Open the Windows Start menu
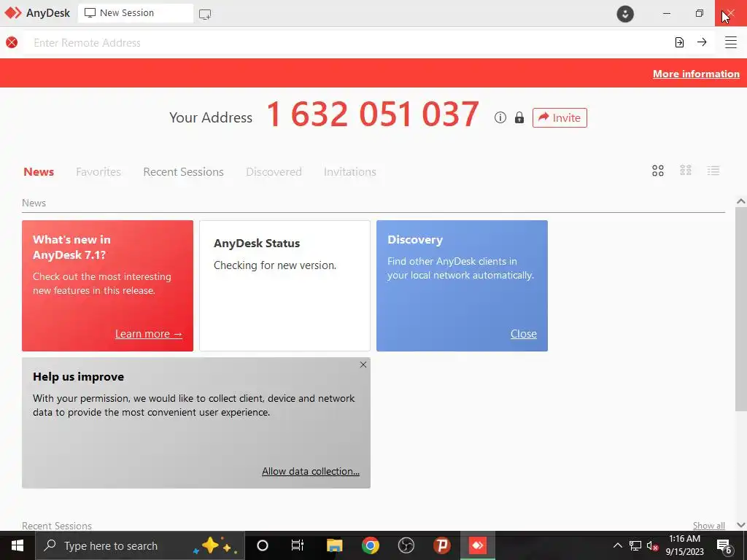 [18, 545]
